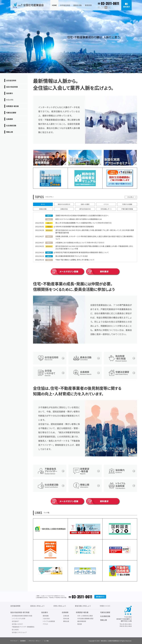The width and height of the screenshot is (142, 644).
Task: Click the arrow circle on 協会案内 tile
Action: click(134, 471)
